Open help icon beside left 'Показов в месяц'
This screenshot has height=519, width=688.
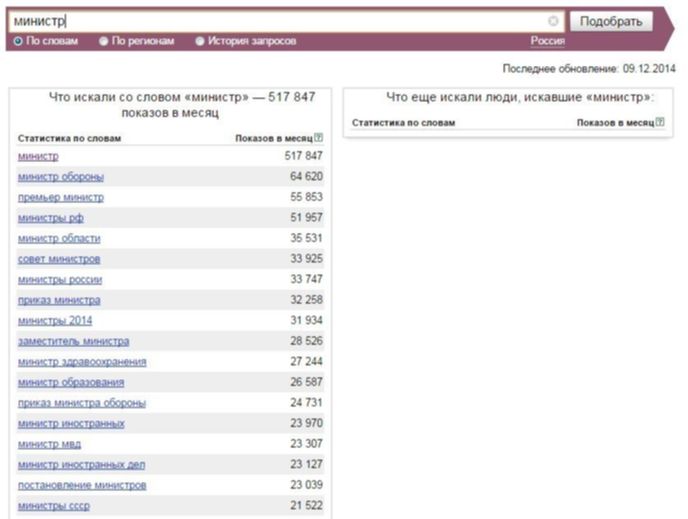click(319, 138)
